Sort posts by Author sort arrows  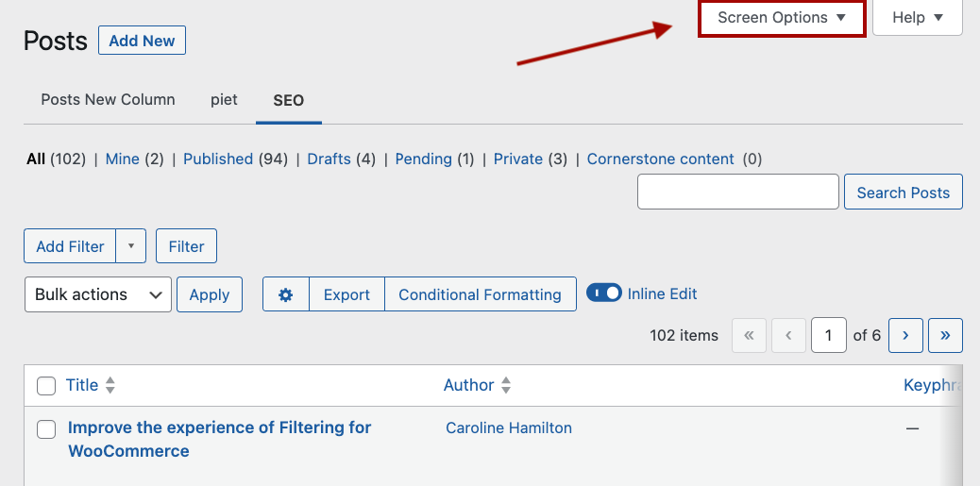506,385
